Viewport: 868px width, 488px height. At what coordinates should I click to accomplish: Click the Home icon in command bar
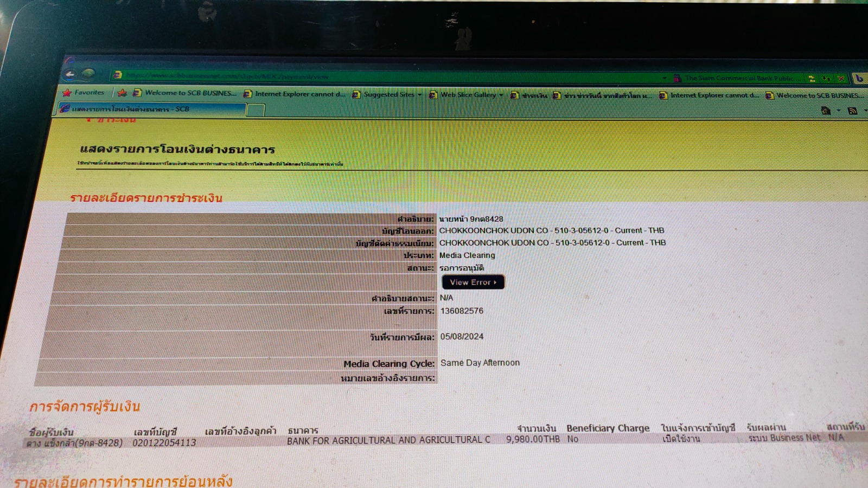pos(826,111)
